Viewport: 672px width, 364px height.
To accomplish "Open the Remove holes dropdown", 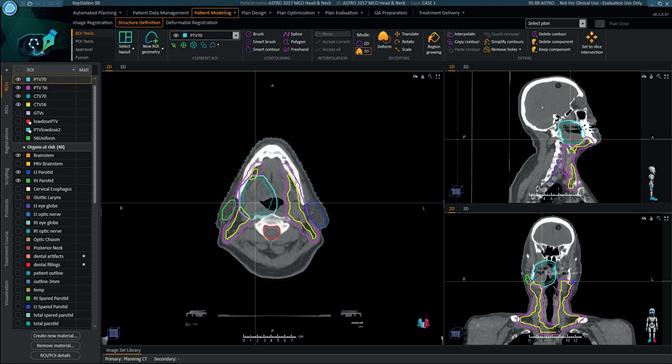I will (x=520, y=50).
